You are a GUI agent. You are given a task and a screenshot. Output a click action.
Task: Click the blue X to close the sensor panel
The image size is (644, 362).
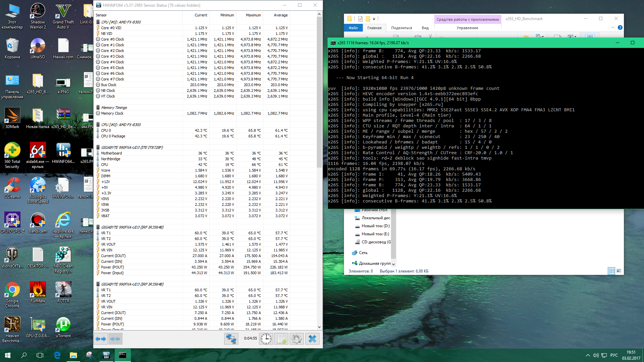pos(312,339)
